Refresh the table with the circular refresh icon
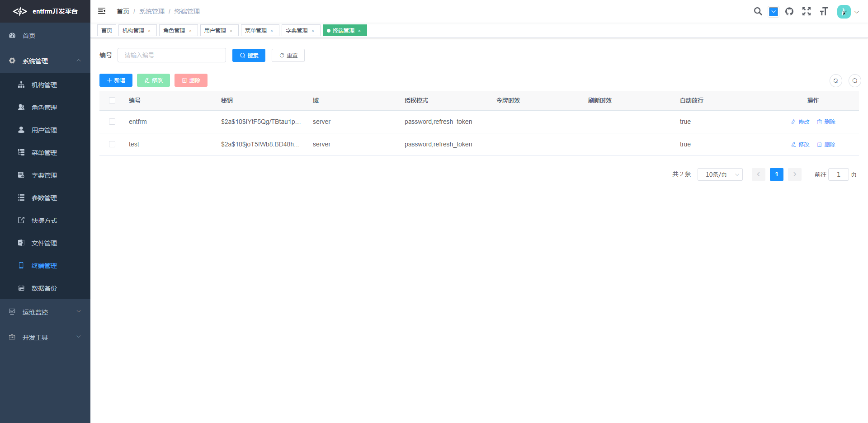The width and height of the screenshot is (868, 423). point(836,80)
